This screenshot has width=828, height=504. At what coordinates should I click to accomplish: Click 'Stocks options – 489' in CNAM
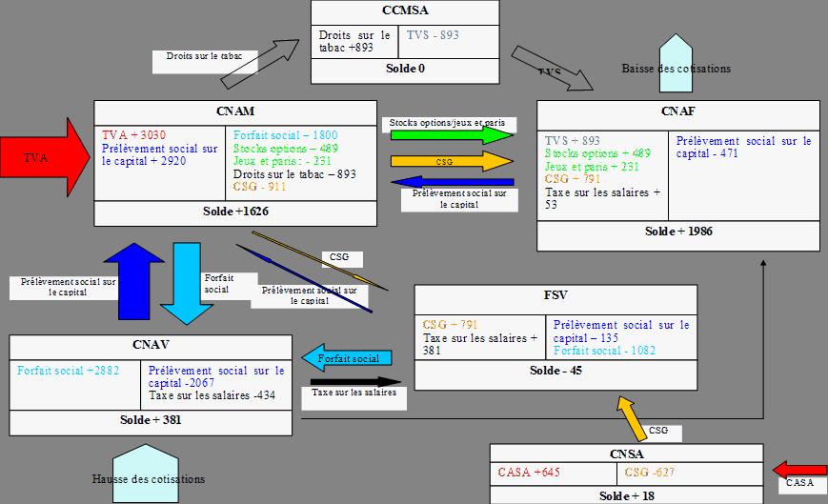[x=286, y=149]
